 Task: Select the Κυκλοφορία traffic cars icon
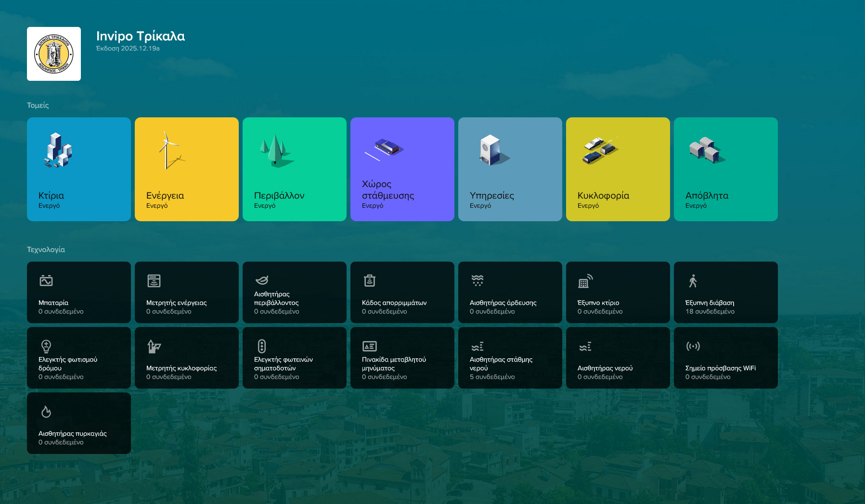coord(600,151)
